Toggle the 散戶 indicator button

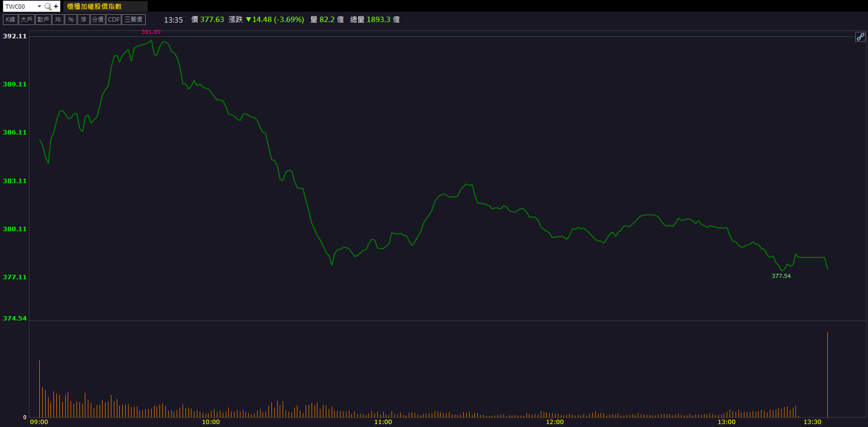(x=43, y=20)
